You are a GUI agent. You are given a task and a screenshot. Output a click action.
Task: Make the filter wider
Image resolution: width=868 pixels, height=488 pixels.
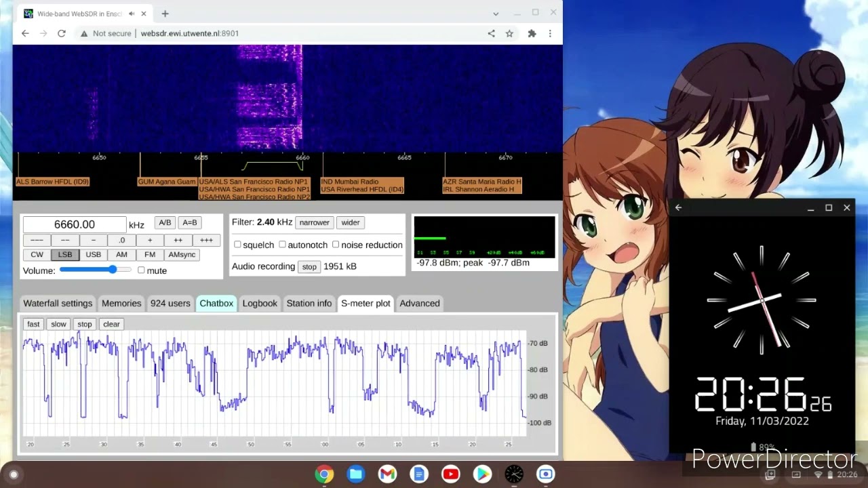pos(351,222)
